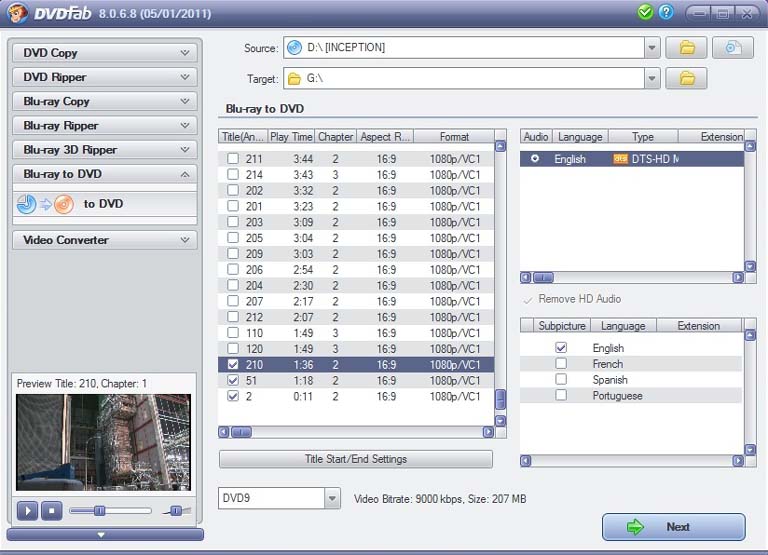This screenshot has height=555, width=768.
Task: Click subpicture list scroll down arrow
Action: [x=750, y=449]
